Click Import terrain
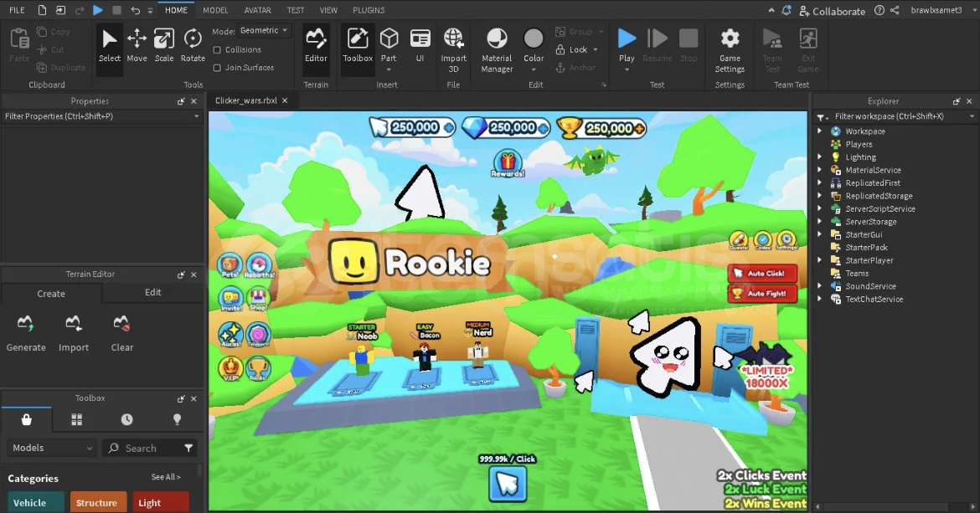 [x=73, y=334]
